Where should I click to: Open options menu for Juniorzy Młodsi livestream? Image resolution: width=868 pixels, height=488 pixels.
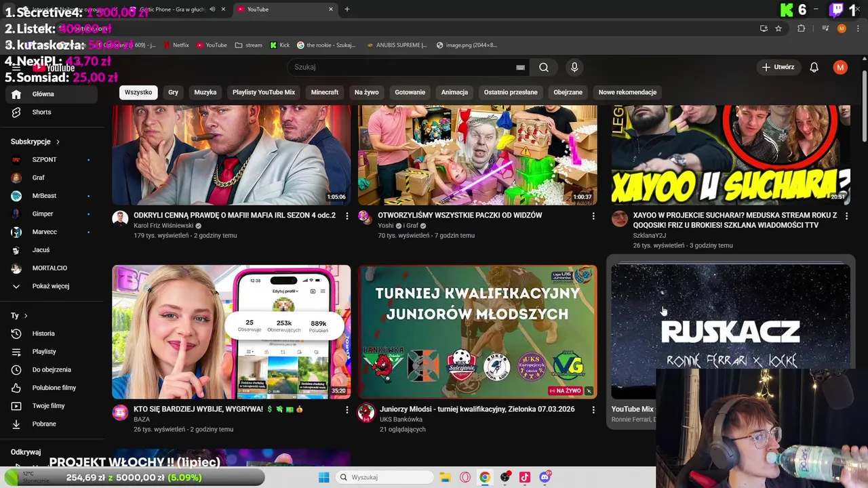click(x=593, y=409)
